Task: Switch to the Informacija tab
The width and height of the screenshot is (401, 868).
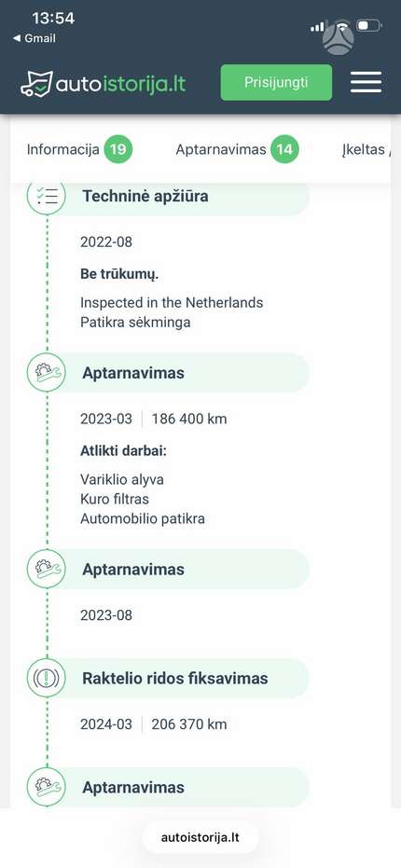Action: click(x=63, y=149)
